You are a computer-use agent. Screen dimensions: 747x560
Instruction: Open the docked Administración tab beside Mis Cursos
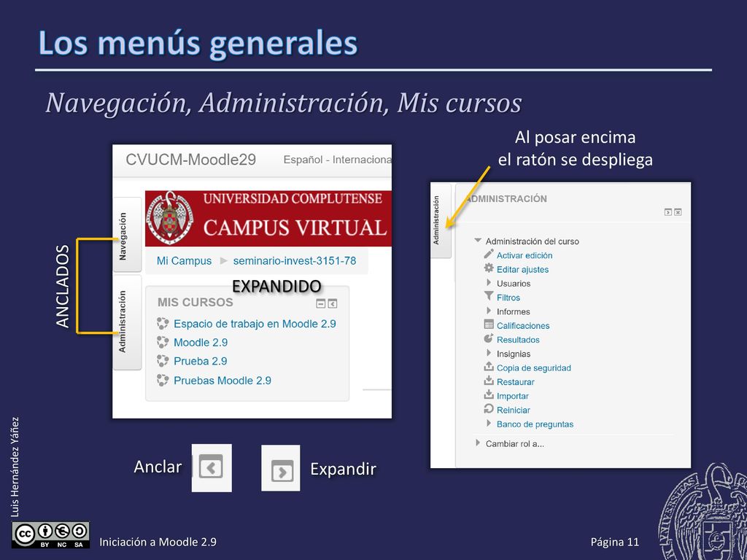coord(127,322)
